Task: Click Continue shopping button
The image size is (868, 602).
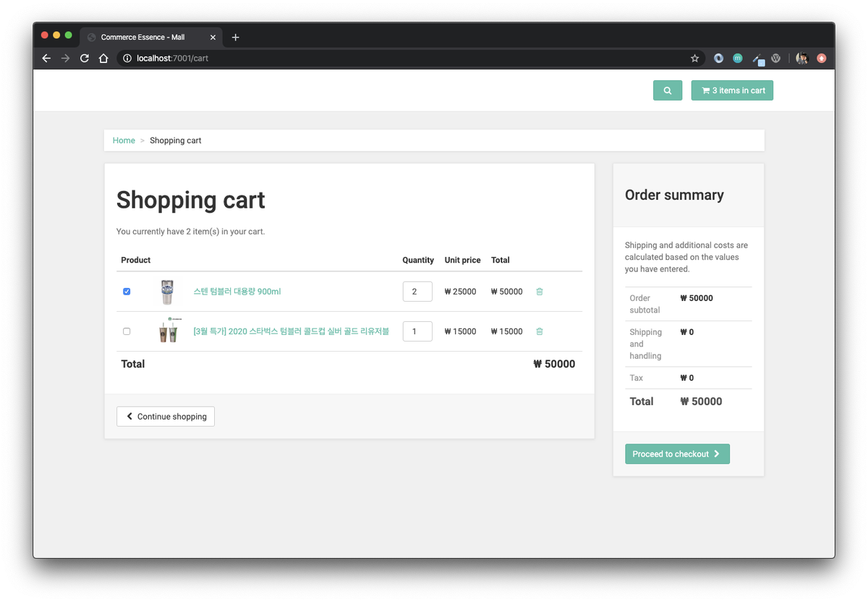Action: (166, 416)
